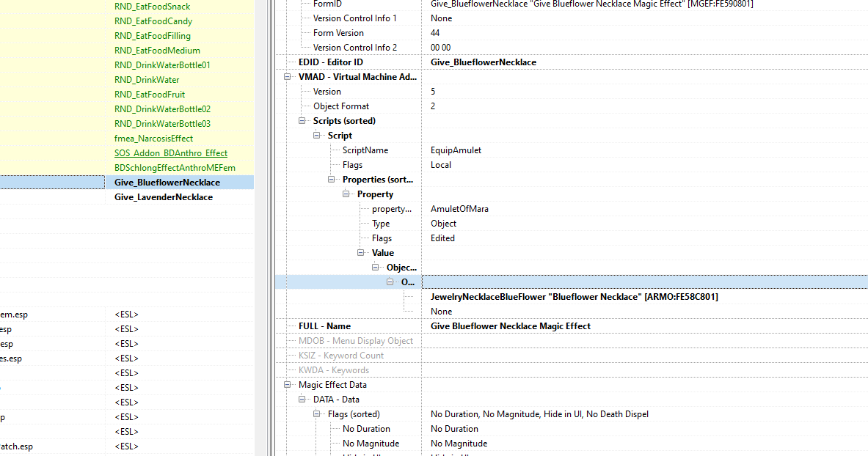Image resolution: width=868 pixels, height=456 pixels.
Task: Collapse the Magic Effect Data section
Action: (x=287, y=384)
